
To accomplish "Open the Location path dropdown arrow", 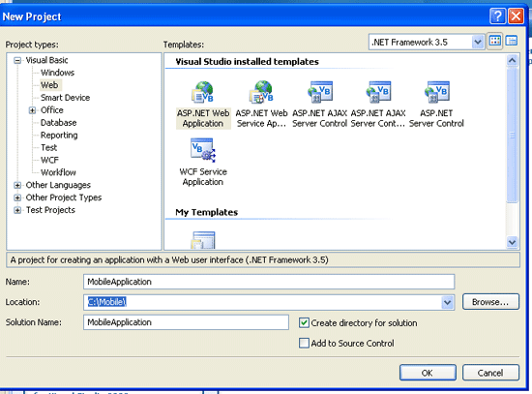I will [x=448, y=302].
